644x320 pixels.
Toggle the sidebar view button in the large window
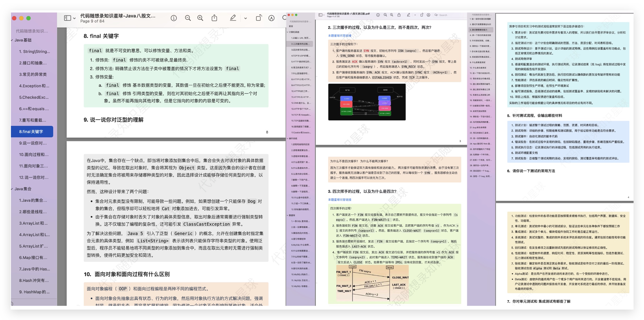[x=68, y=18]
